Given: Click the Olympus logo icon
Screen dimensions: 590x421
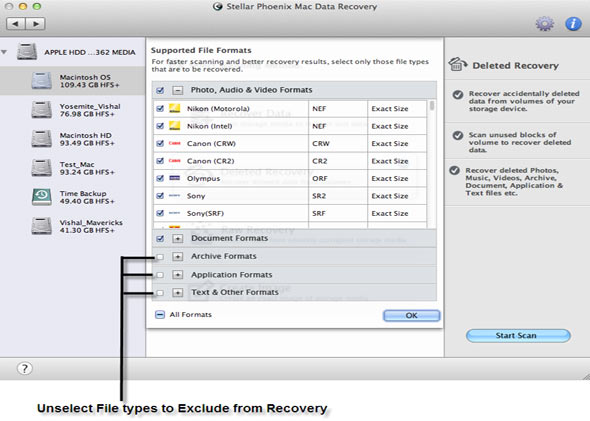Looking at the screenshot, I should click(175, 178).
